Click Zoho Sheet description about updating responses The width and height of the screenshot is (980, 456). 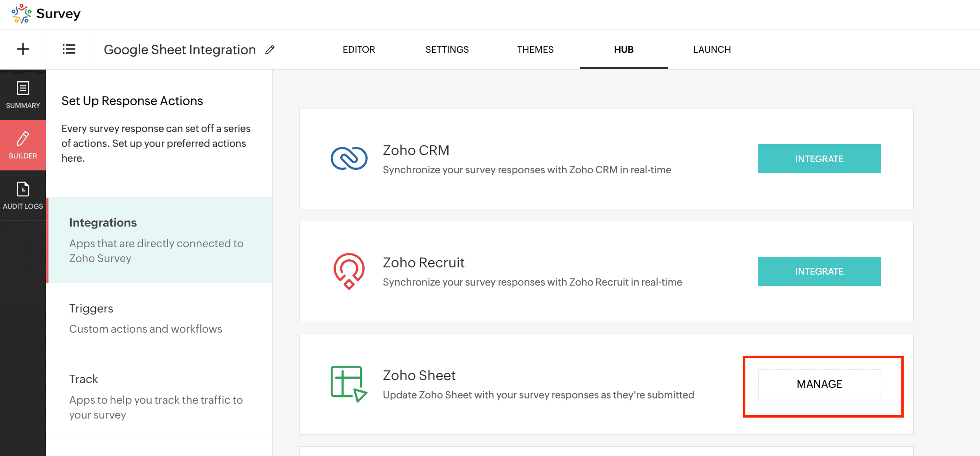click(538, 395)
